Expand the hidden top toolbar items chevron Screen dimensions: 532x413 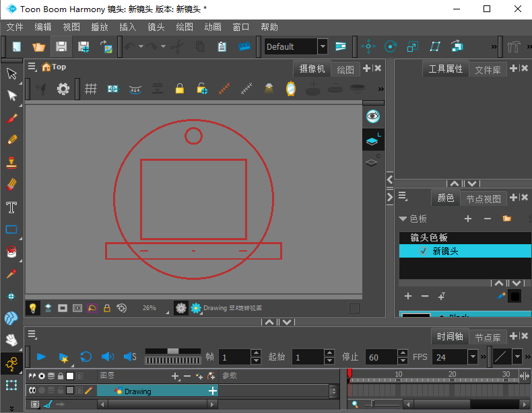click(494, 47)
